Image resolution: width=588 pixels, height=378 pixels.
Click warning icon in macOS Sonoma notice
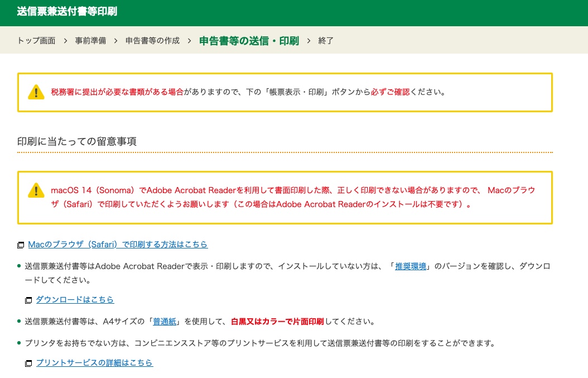point(36,190)
